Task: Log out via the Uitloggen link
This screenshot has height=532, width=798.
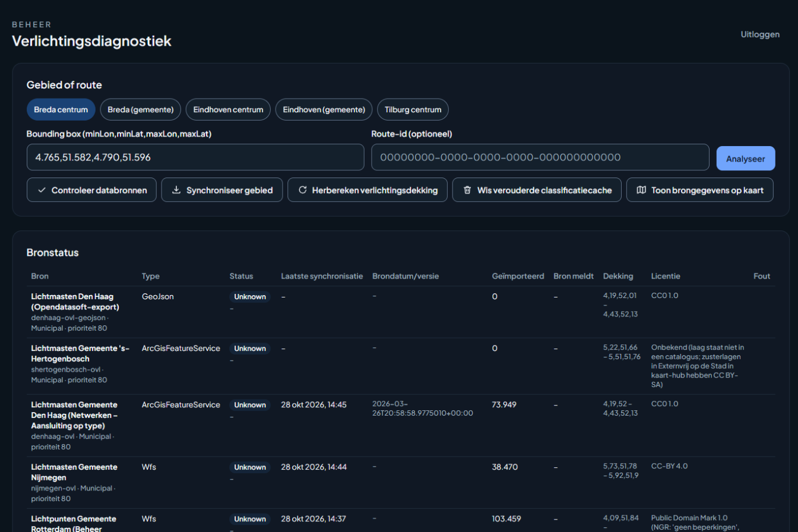Action: click(x=760, y=34)
